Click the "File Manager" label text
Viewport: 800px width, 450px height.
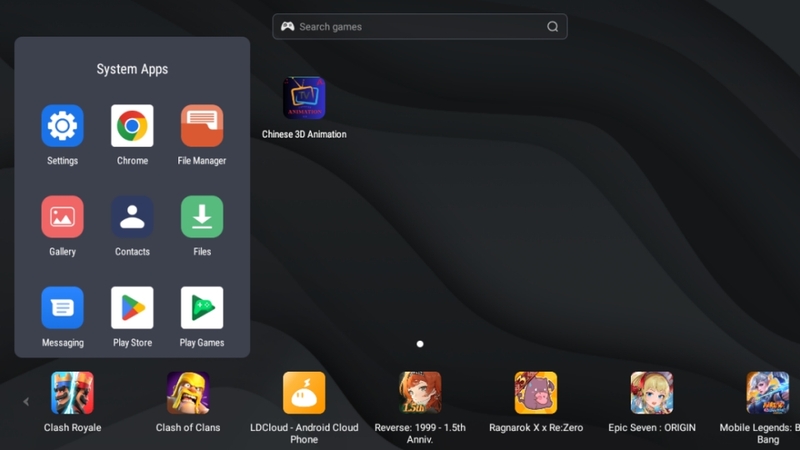click(202, 161)
